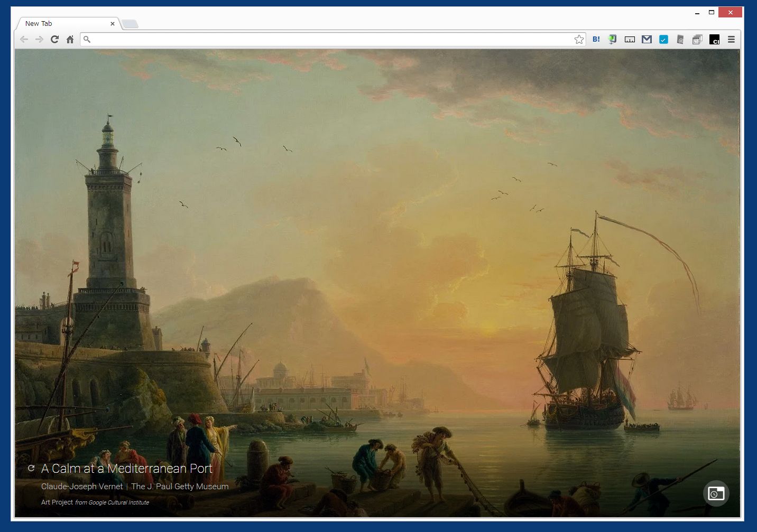Go forward to the next page
The image size is (757, 532).
[39, 39]
